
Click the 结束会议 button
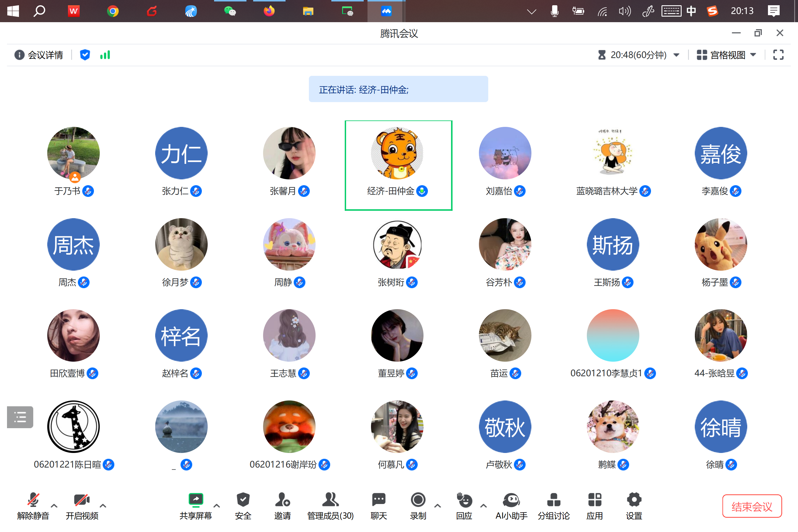752,506
